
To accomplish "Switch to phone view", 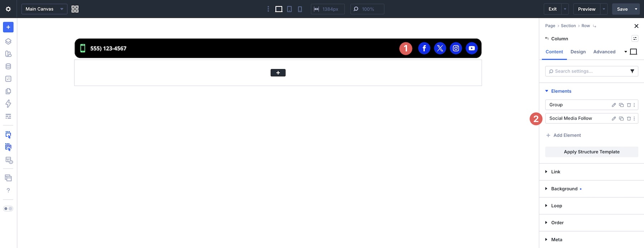I will click(300, 9).
